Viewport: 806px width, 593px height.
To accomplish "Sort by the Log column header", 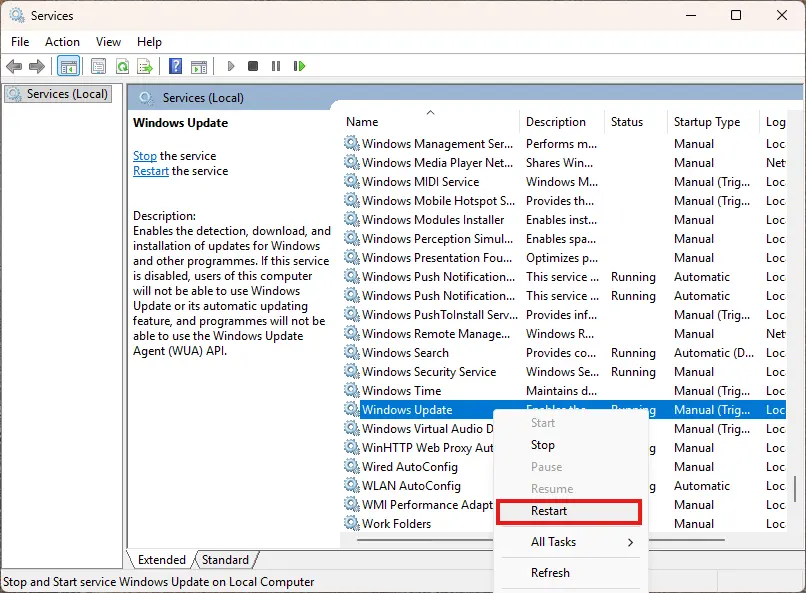I will (775, 122).
